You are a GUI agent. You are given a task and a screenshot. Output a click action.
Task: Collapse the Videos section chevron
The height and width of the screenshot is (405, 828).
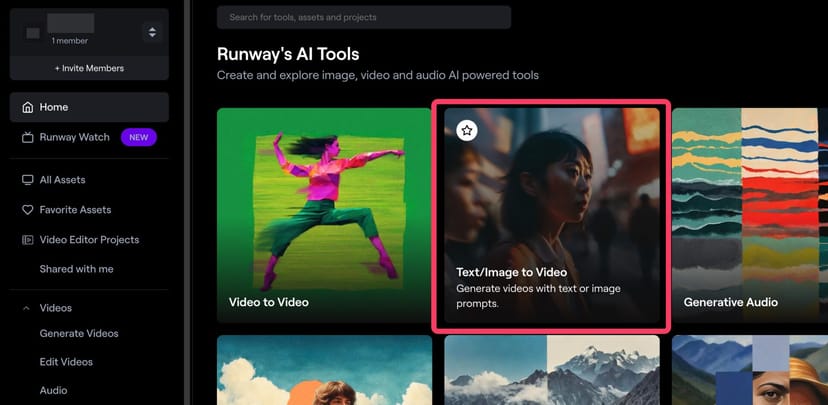(26, 308)
